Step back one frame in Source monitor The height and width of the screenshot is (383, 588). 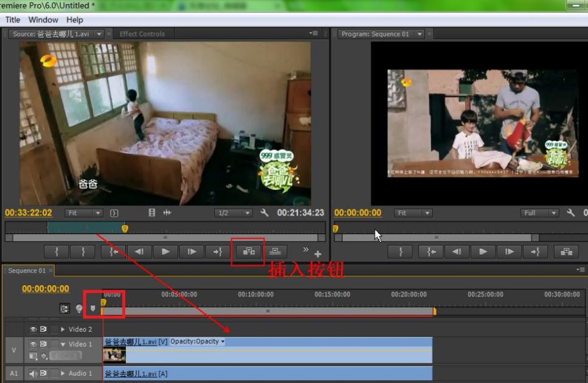(x=139, y=252)
